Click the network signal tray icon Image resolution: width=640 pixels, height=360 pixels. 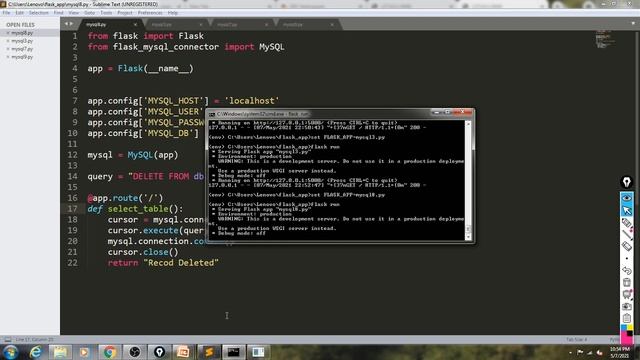click(590, 352)
